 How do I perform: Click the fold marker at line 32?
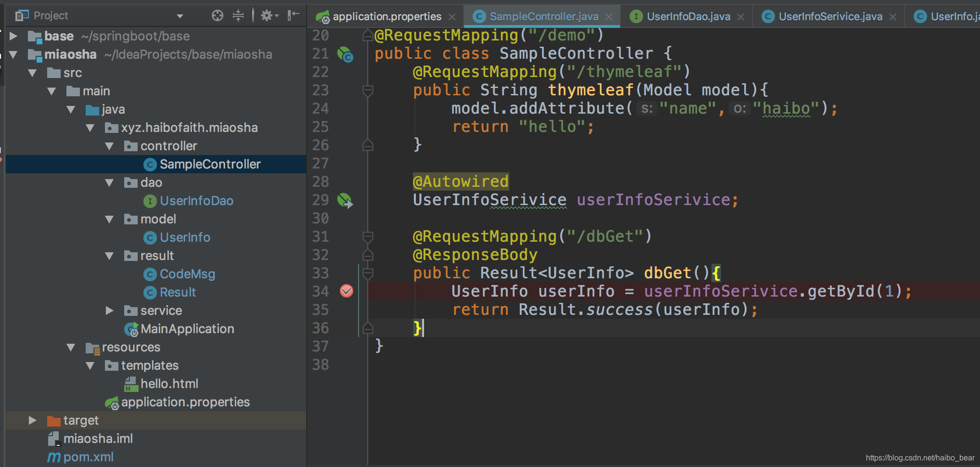[368, 255]
